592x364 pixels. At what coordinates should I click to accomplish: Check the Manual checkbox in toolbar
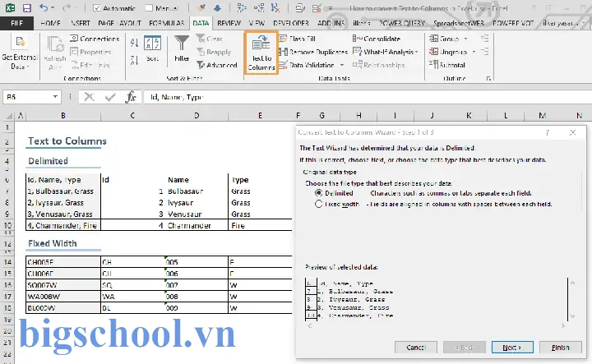[x=149, y=8]
